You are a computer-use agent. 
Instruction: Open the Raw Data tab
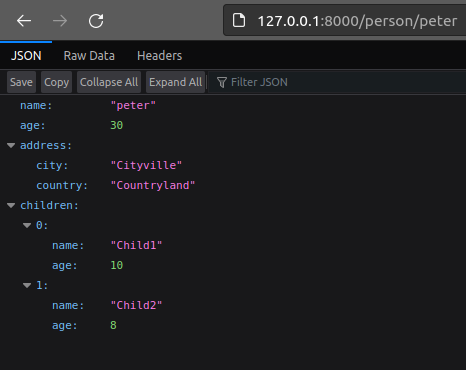(x=89, y=56)
